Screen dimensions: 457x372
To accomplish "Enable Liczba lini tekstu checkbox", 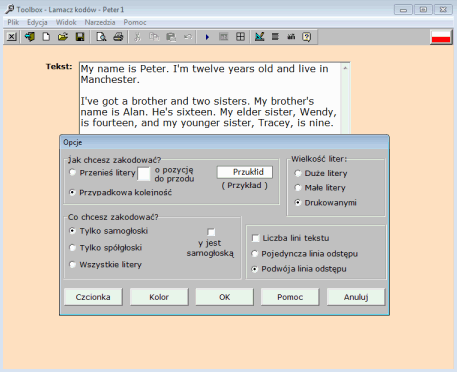I will [256, 238].
